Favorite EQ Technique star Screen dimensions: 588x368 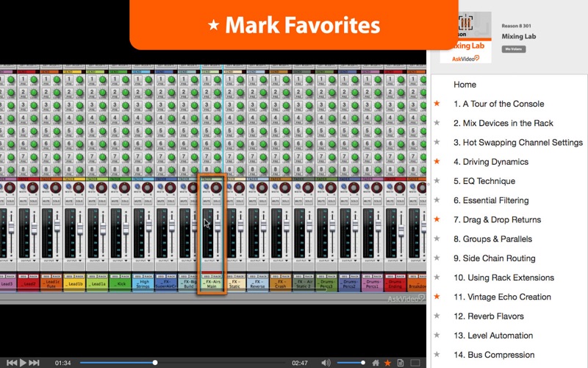coord(437,180)
